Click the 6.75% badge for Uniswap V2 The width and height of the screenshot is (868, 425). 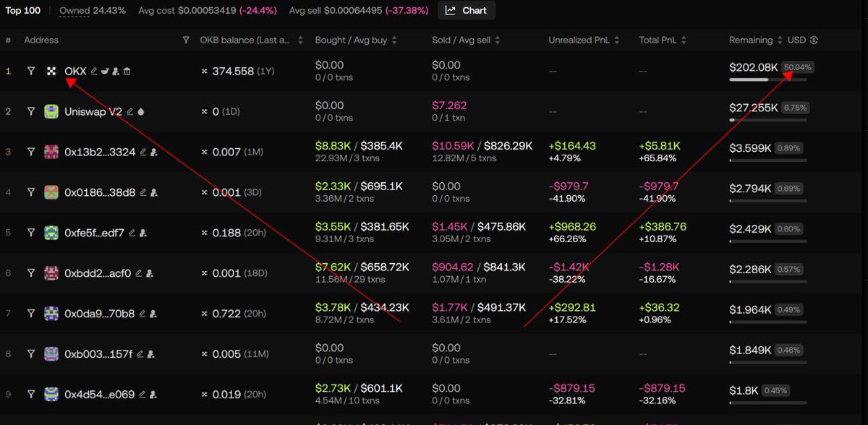(x=795, y=108)
